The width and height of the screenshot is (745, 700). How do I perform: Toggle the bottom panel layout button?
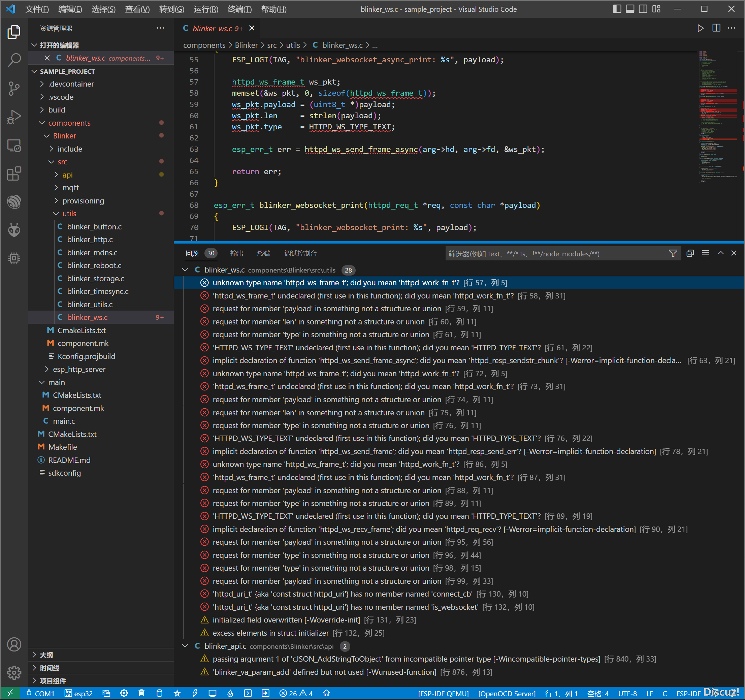click(630, 9)
